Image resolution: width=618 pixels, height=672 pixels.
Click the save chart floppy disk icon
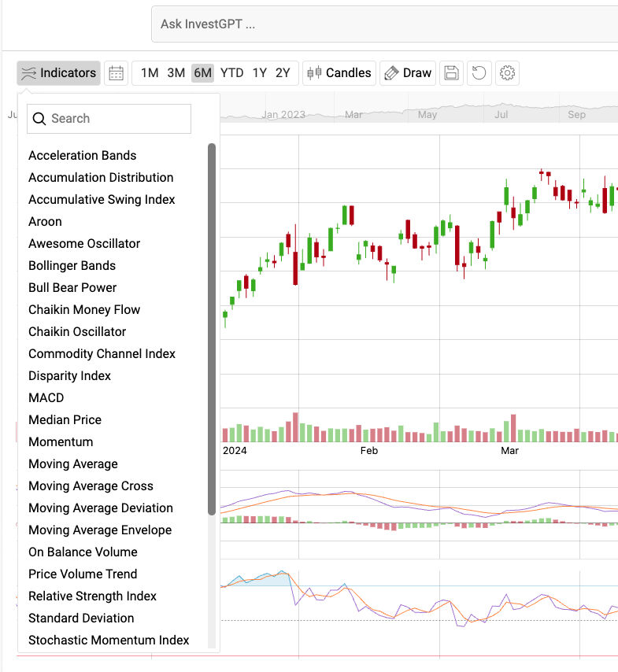pos(452,73)
